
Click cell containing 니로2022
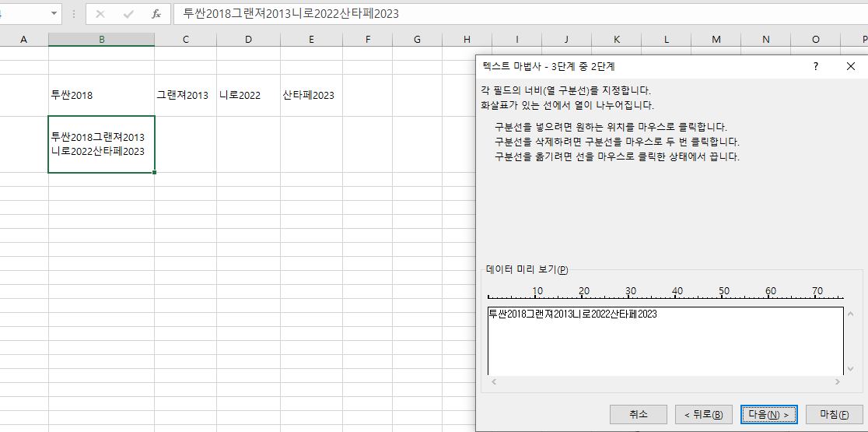249,95
